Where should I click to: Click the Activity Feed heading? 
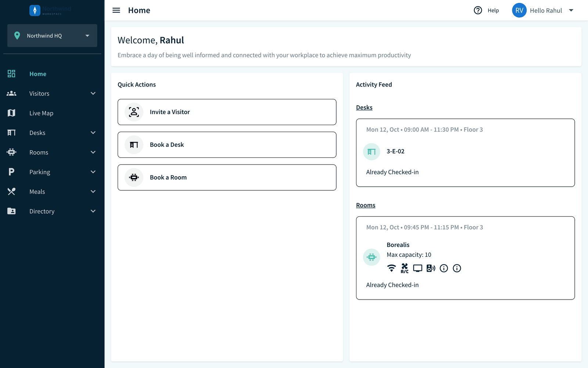tap(374, 85)
